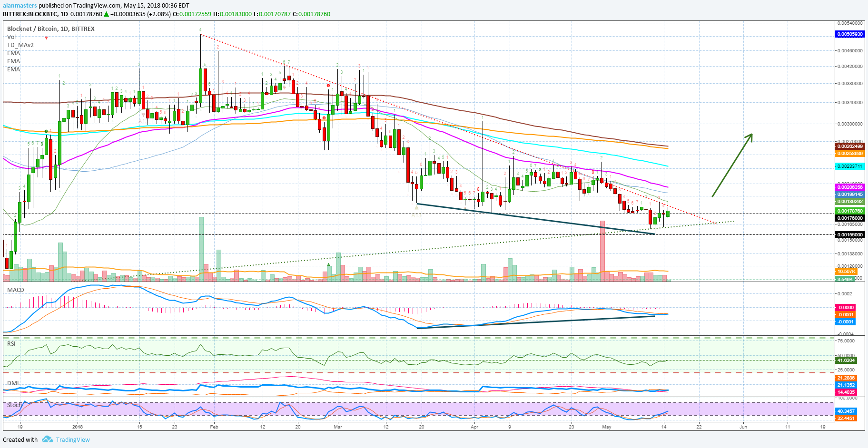This screenshot has width=868, height=448.
Task: Click the pink 14.4035 DMI label
Action: pos(846,392)
